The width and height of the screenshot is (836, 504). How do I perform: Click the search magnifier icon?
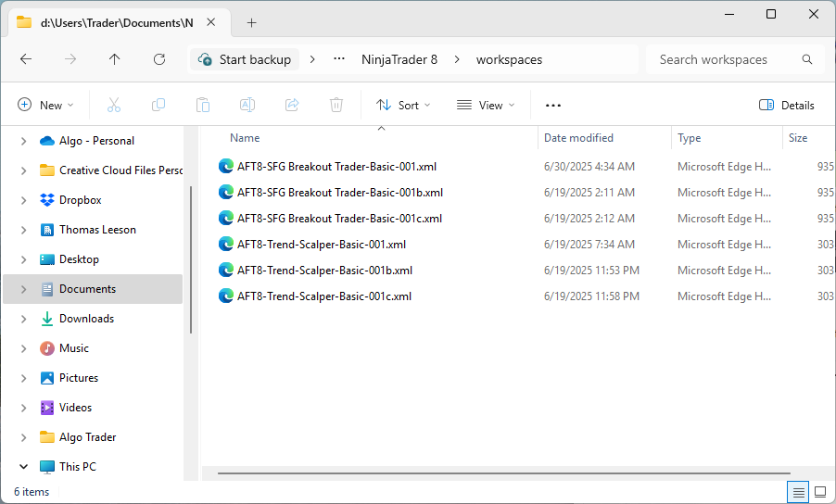point(807,59)
